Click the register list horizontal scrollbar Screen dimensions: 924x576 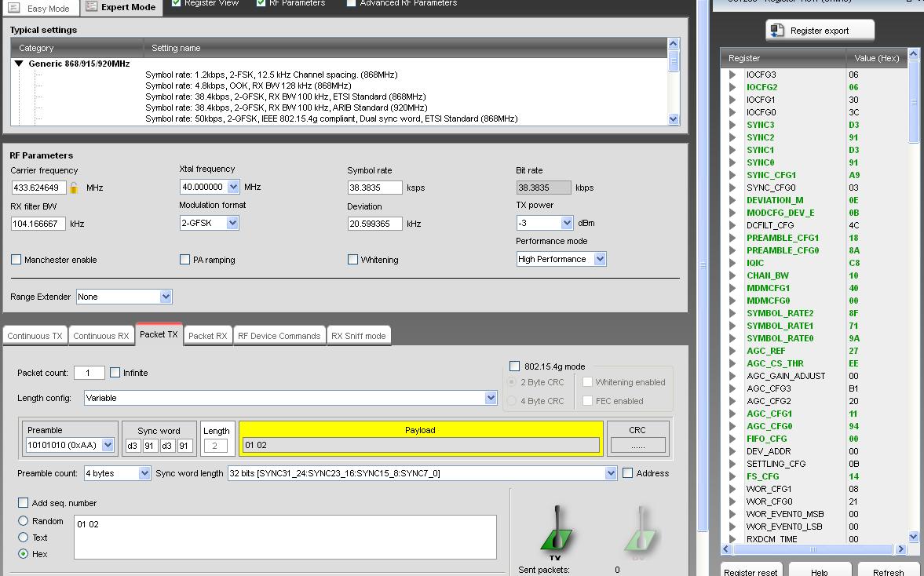[x=813, y=549]
